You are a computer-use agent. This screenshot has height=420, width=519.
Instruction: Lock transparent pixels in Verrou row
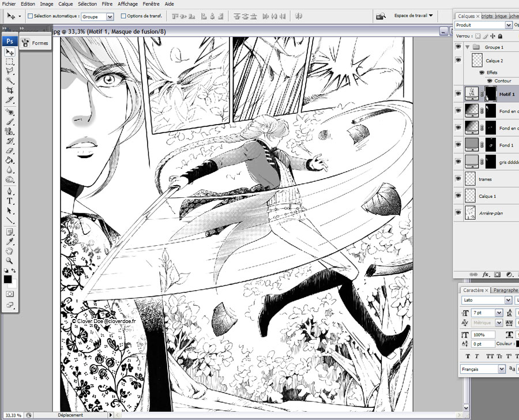477,36
